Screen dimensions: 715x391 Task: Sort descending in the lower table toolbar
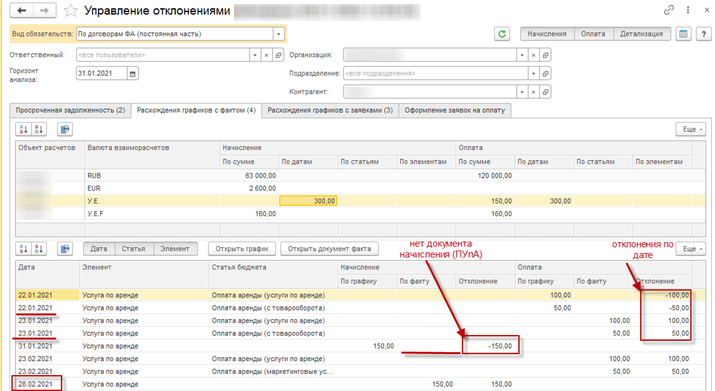[39, 249]
